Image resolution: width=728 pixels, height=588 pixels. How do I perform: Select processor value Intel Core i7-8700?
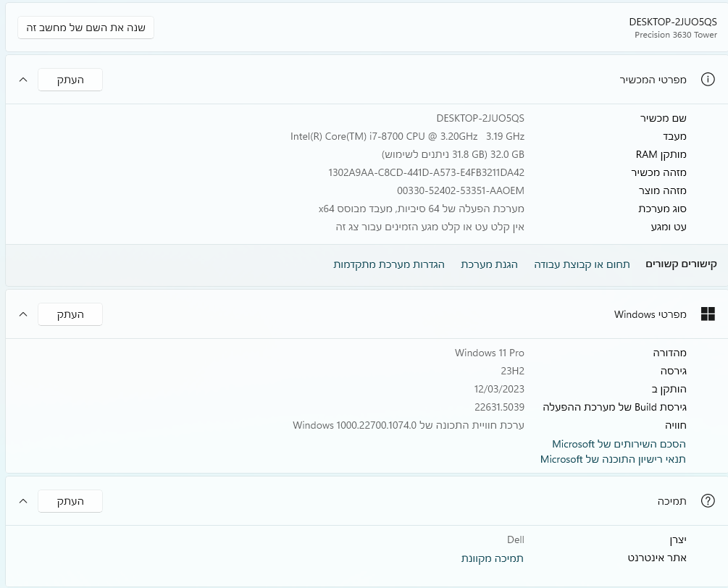[x=407, y=136]
